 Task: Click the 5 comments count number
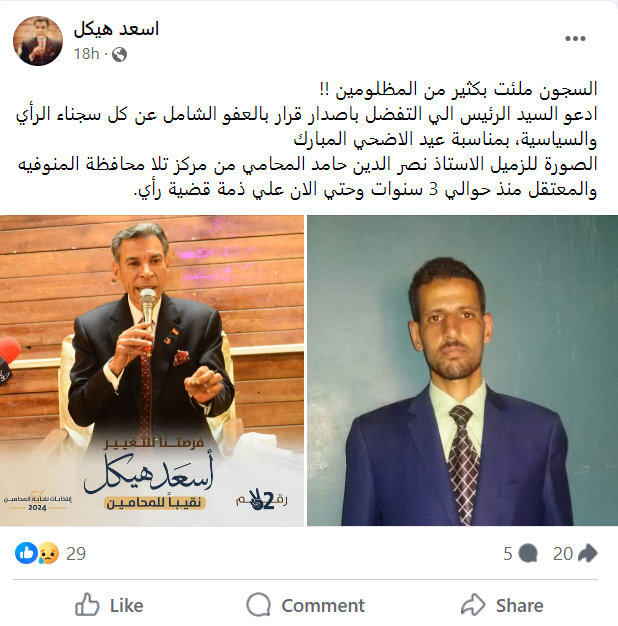point(508,554)
